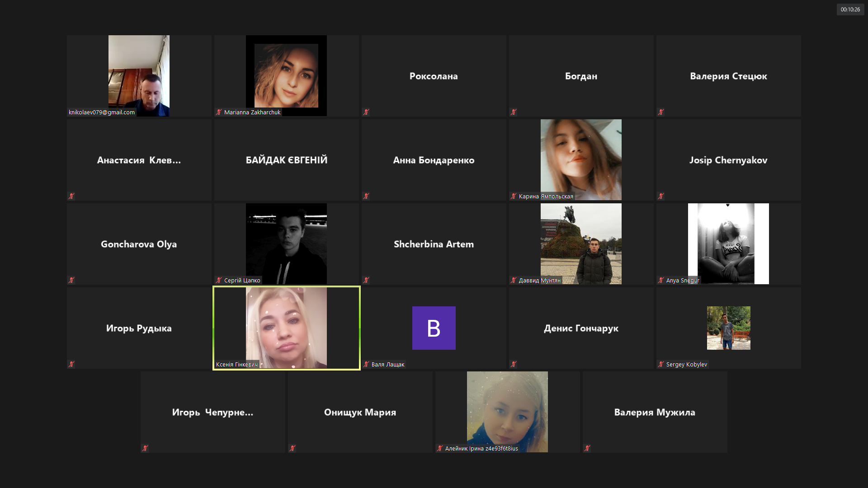Click muted mic icon on Валерия Мужила tile
Viewport: 868px width, 488px height.
click(x=587, y=448)
